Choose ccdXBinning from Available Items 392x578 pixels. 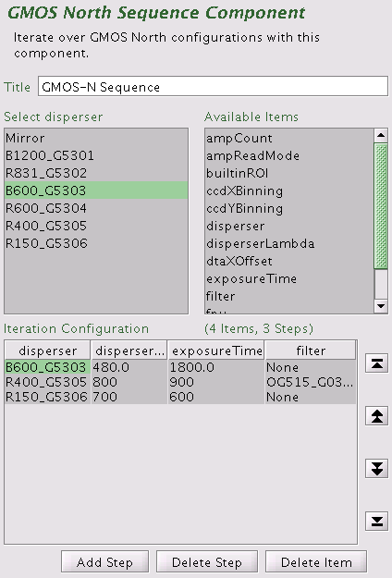click(289, 191)
